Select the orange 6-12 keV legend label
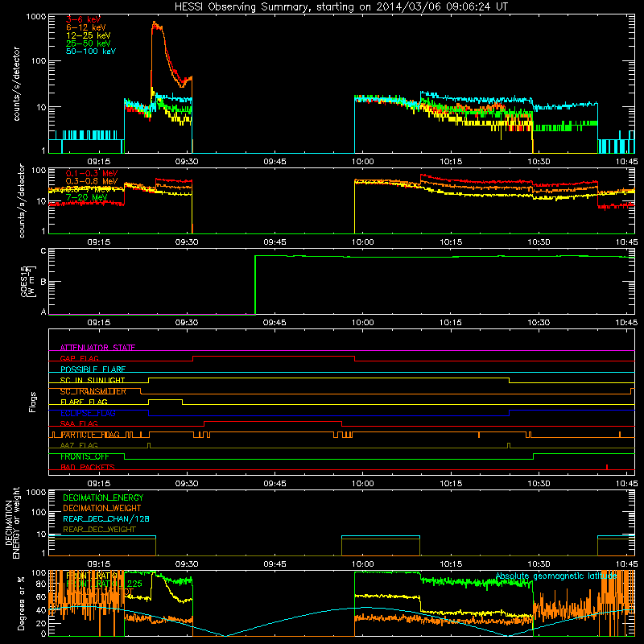The width and height of the screenshot is (644, 644). pos(86,27)
